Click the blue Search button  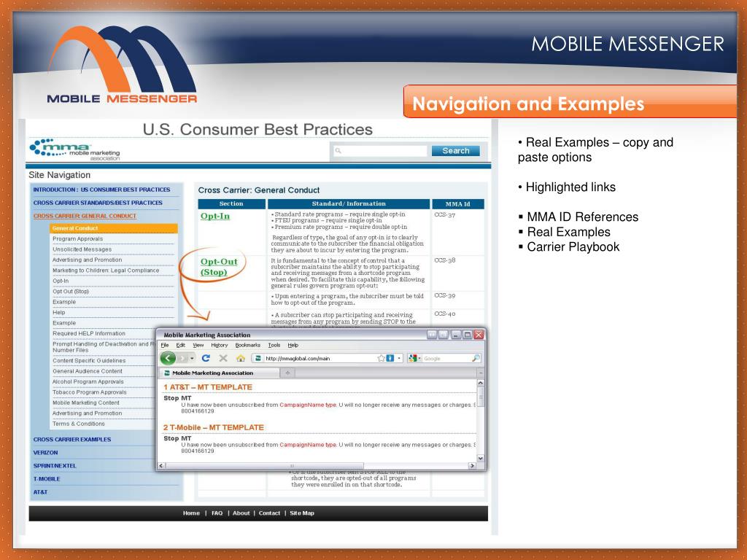(x=455, y=150)
